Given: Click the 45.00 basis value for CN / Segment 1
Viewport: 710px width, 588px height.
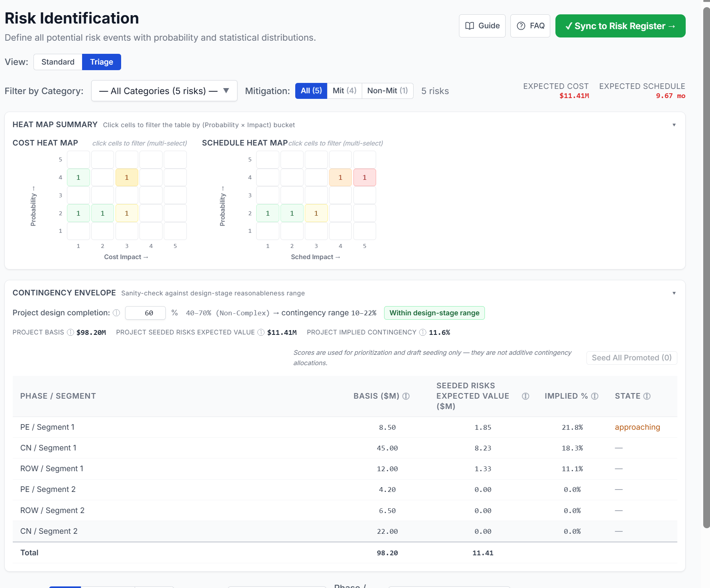Looking at the screenshot, I should (x=387, y=448).
